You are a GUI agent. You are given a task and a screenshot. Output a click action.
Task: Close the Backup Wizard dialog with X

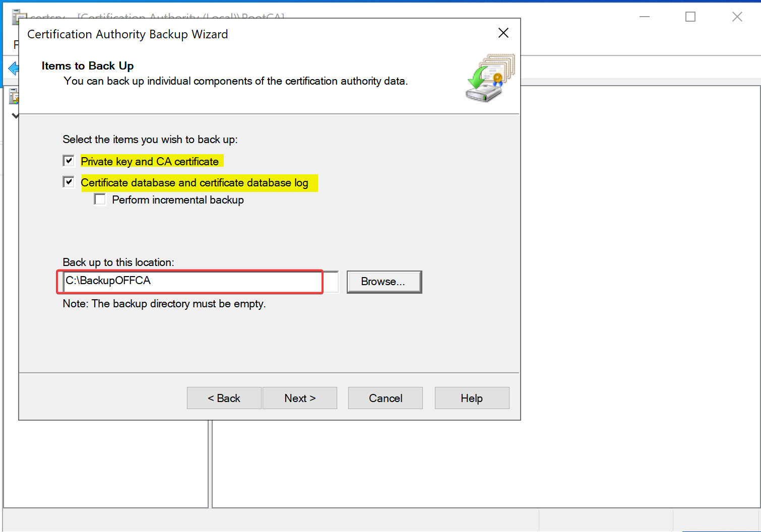click(503, 33)
